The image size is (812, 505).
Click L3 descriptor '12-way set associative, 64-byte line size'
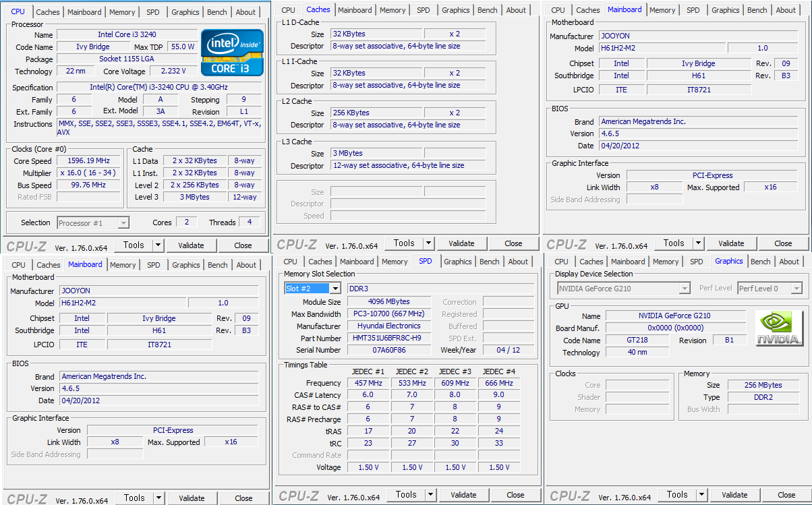[408, 165]
